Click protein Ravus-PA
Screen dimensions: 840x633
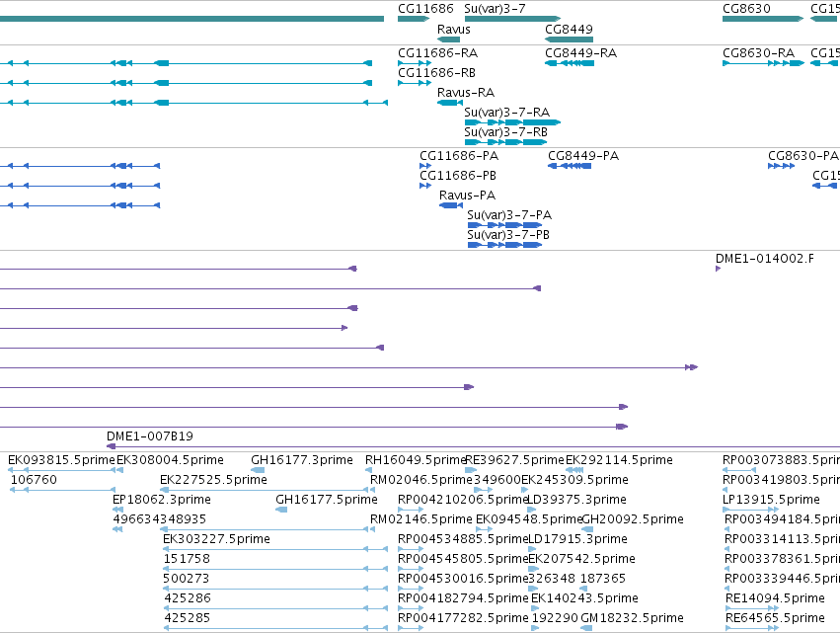[451, 205]
